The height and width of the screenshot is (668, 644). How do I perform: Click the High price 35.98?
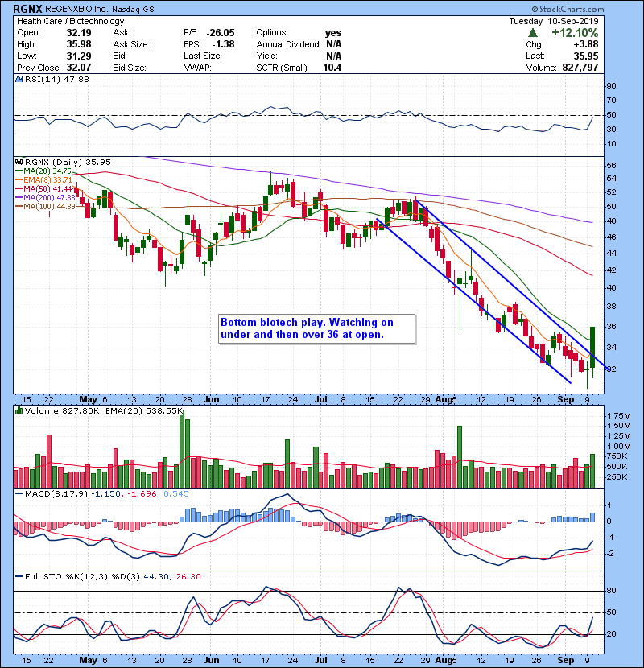tap(79, 44)
